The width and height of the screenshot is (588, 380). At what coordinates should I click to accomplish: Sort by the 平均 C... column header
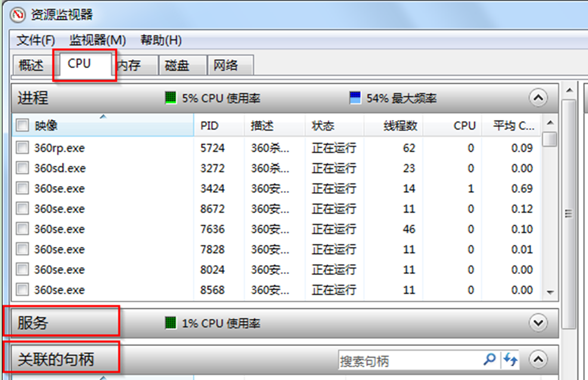512,125
